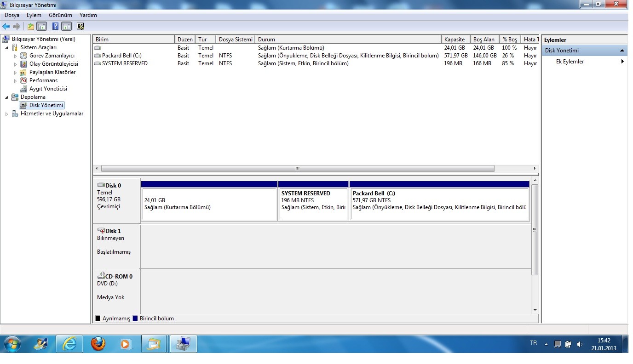Show hidden tray icons arrow

pyautogui.click(x=546, y=344)
